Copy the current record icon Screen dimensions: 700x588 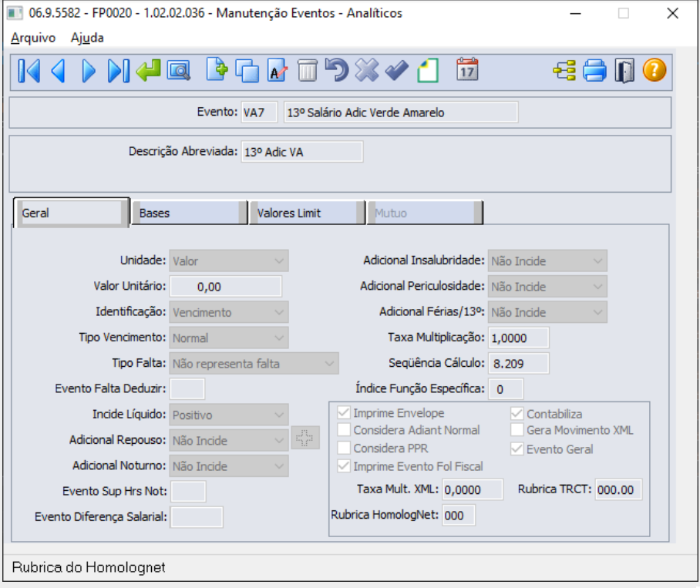[x=247, y=70]
